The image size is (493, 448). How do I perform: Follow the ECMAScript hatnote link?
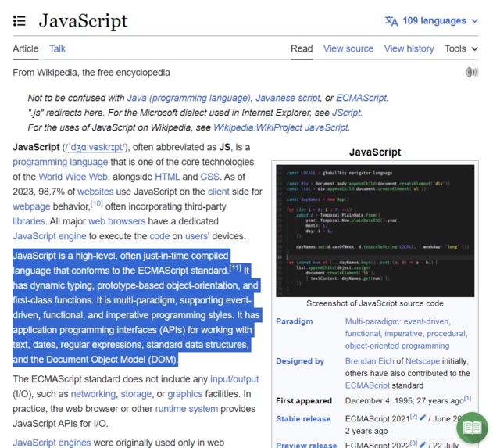361,98
